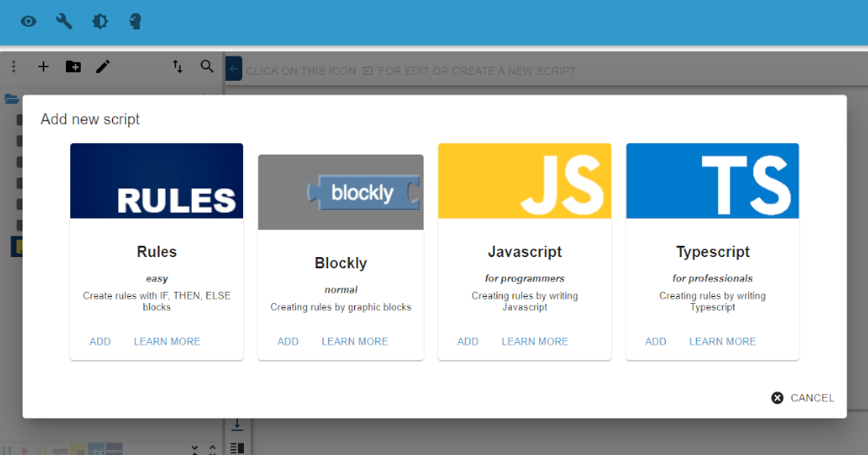Click the 'Rules' card title
868x455 pixels.
tap(156, 252)
